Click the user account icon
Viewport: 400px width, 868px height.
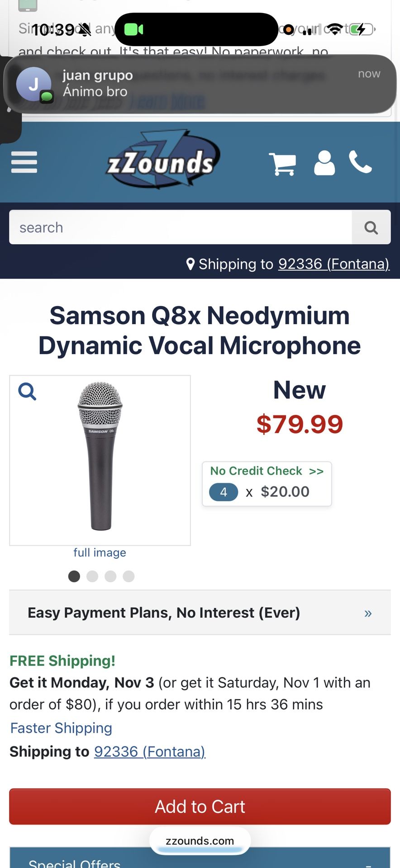(x=325, y=163)
